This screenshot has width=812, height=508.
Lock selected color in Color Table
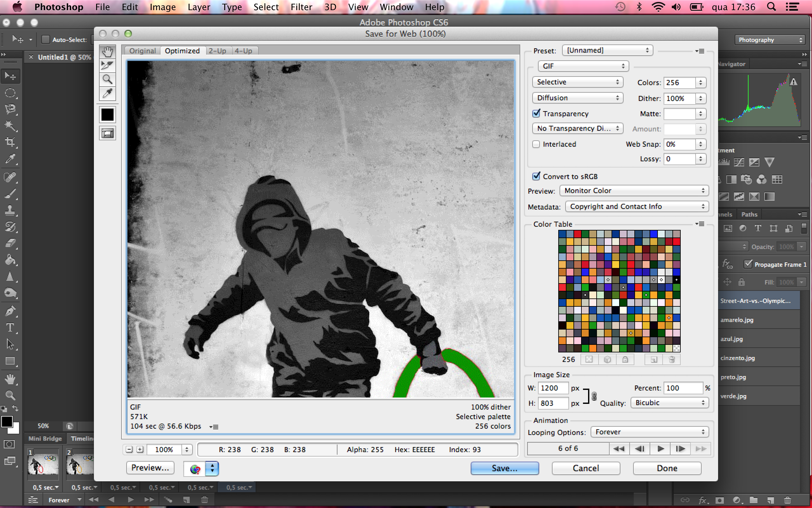625,359
